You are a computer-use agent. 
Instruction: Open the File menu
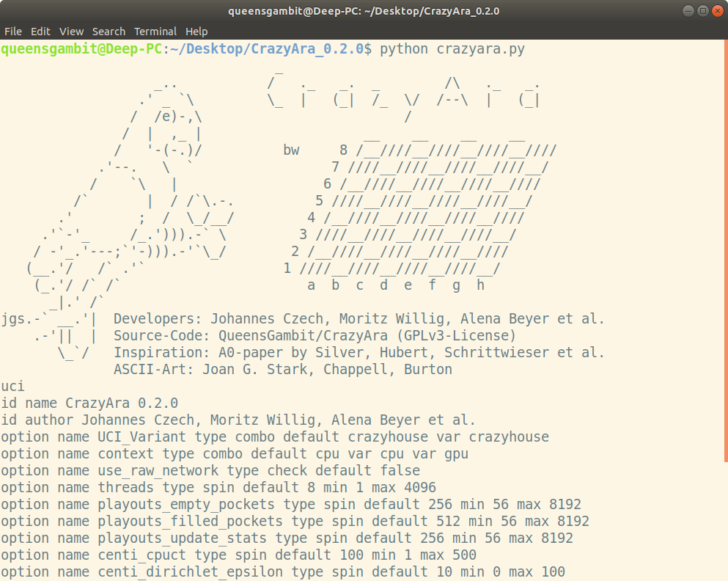(x=12, y=32)
